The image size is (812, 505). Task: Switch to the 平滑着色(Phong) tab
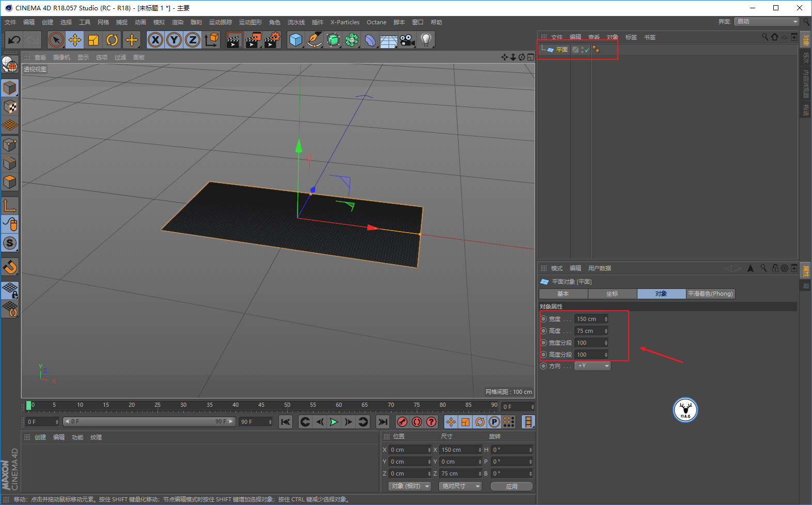[710, 294]
